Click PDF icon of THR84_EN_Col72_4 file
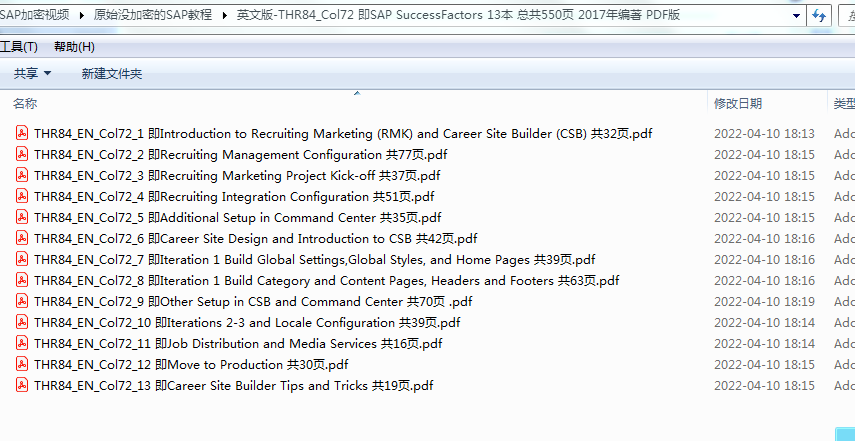This screenshot has height=441, width=855. [22, 196]
